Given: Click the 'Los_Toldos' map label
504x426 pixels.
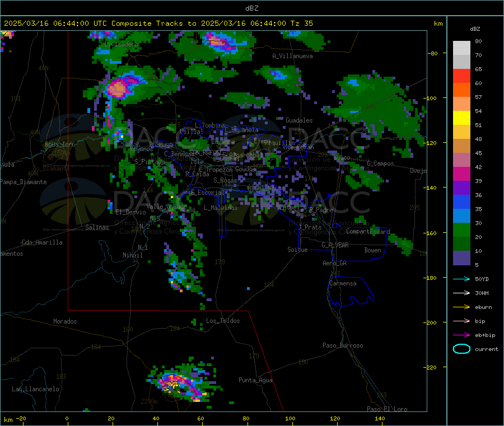Looking at the screenshot, I should point(223,321).
